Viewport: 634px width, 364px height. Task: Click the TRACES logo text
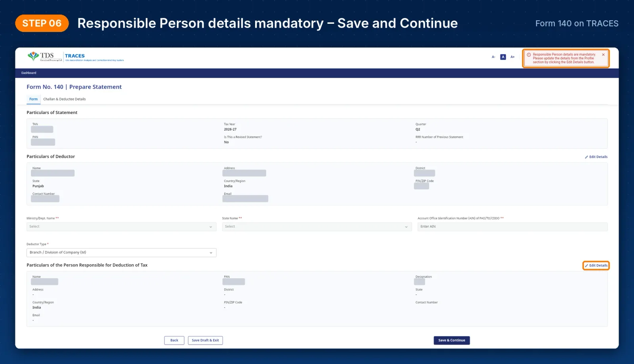[x=75, y=56]
